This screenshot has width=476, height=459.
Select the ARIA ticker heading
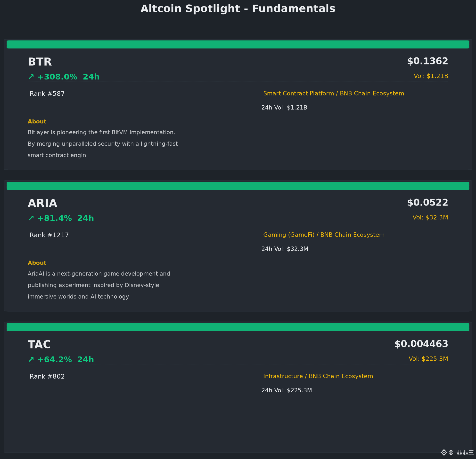pyautogui.click(x=42, y=203)
